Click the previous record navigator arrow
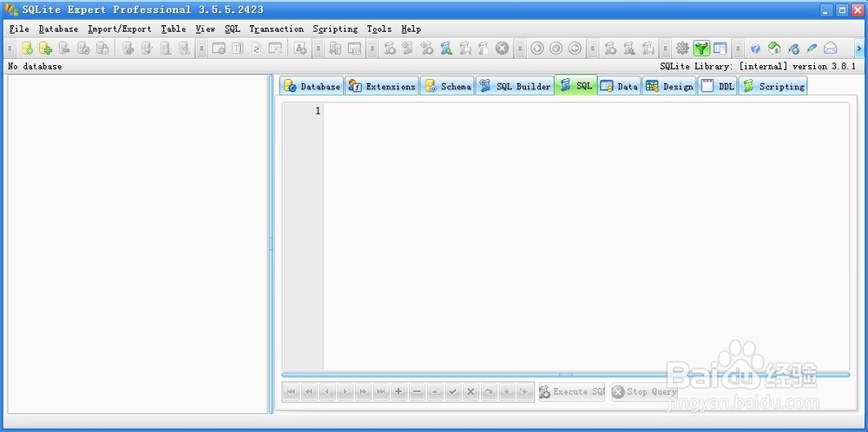The height and width of the screenshot is (432, 868). [326, 391]
